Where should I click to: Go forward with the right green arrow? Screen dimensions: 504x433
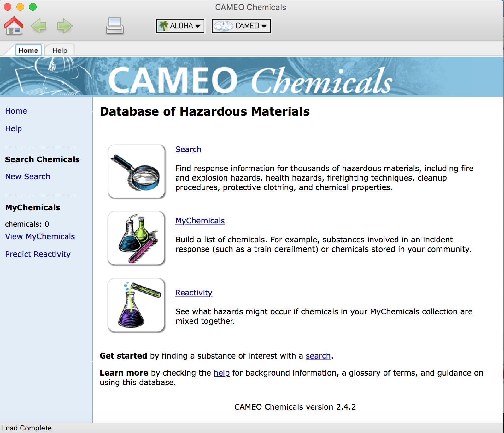[65, 26]
